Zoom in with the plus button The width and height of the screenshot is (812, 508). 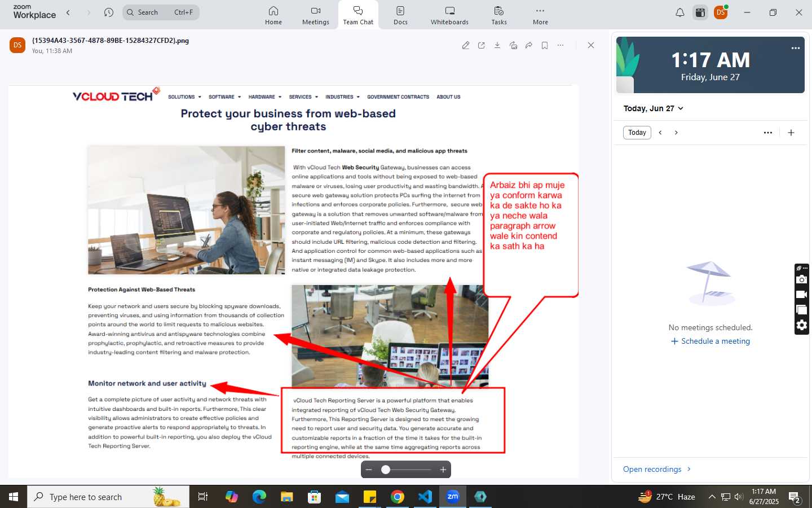point(443,470)
